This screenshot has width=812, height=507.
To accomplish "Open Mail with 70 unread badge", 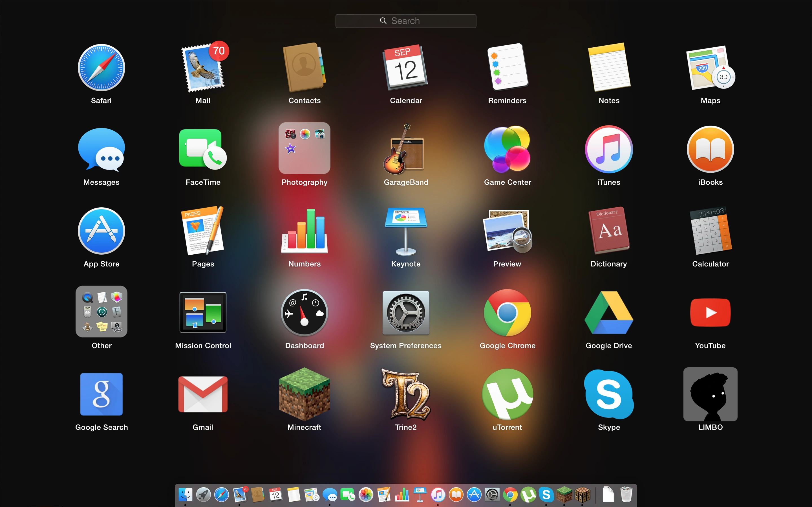I will click(x=203, y=67).
